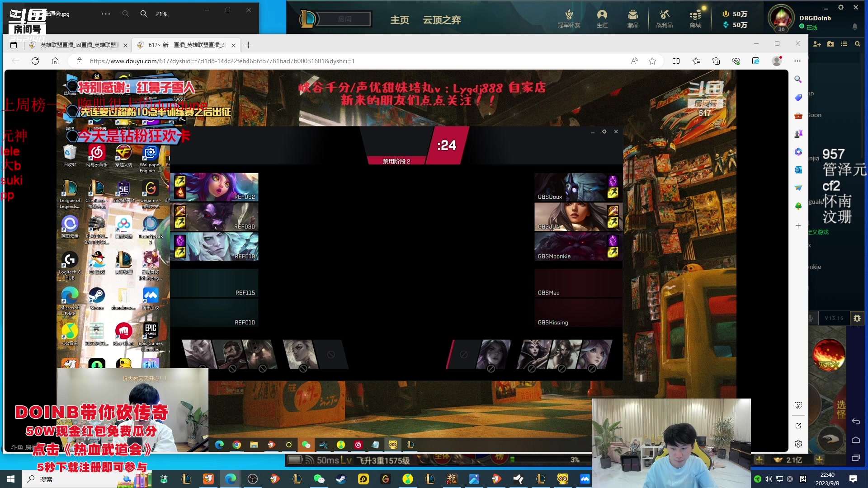Screen dimensions: 868x488
Task: Open the Windows Start menu
Action: pyautogui.click(x=11, y=479)
